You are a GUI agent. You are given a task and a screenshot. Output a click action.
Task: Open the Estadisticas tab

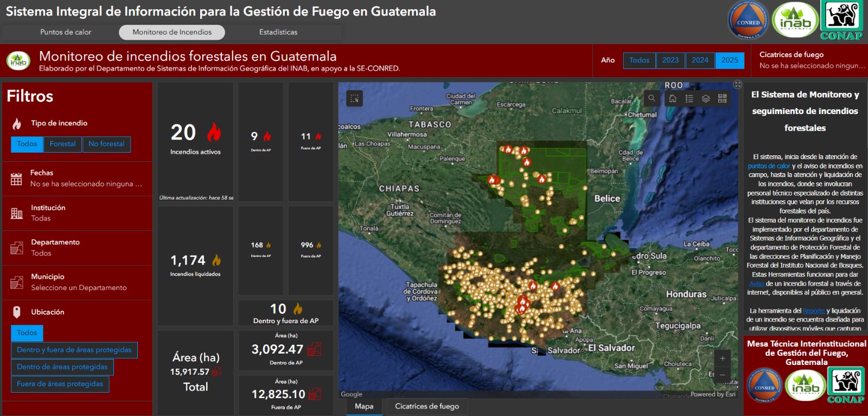278,32
